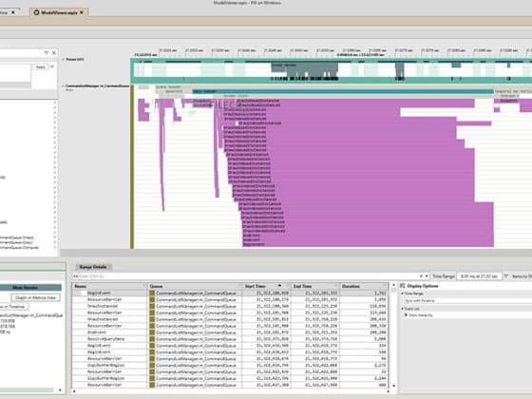Toggle the top checkbox in left counter list
The image size is (532, 399).
(55, 103)
